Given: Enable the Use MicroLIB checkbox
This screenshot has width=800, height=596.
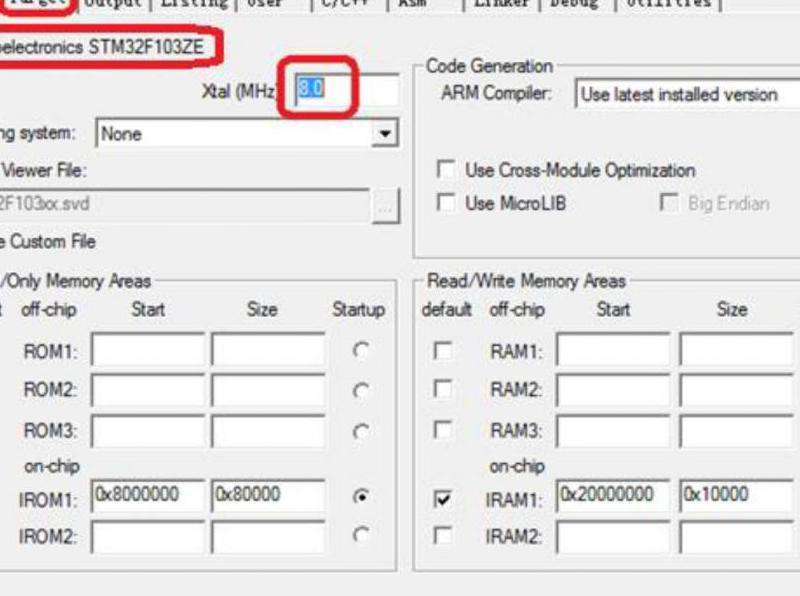Looking at the screenshot, I should (446, 203).
